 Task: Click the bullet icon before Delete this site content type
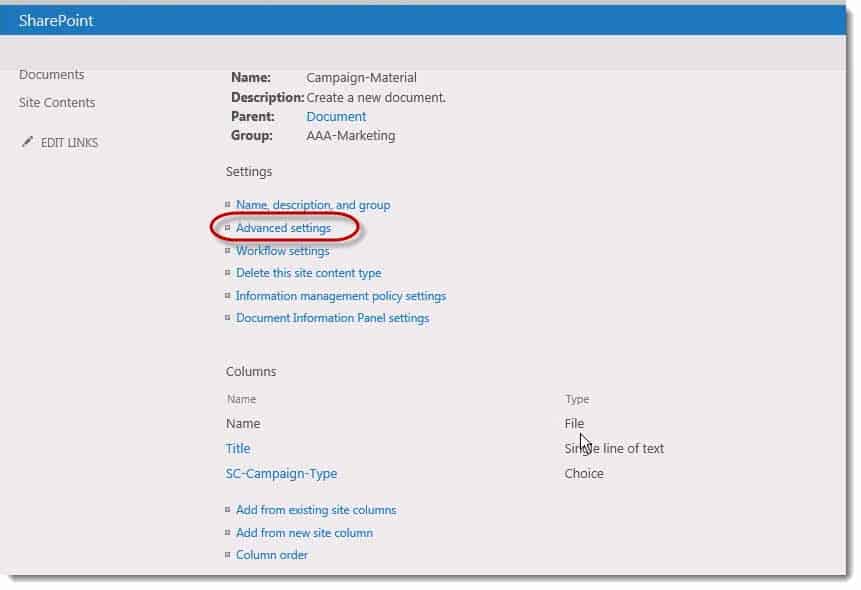[x=226, y=273]
